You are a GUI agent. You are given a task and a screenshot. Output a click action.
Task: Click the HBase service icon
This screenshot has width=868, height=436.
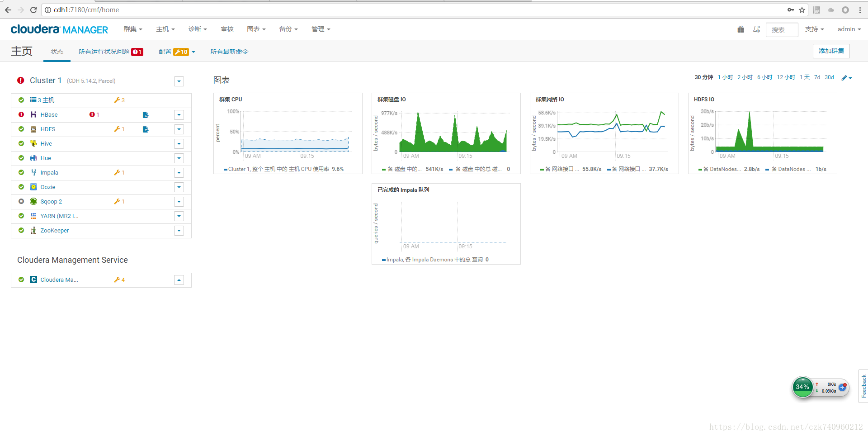(33, 114)
